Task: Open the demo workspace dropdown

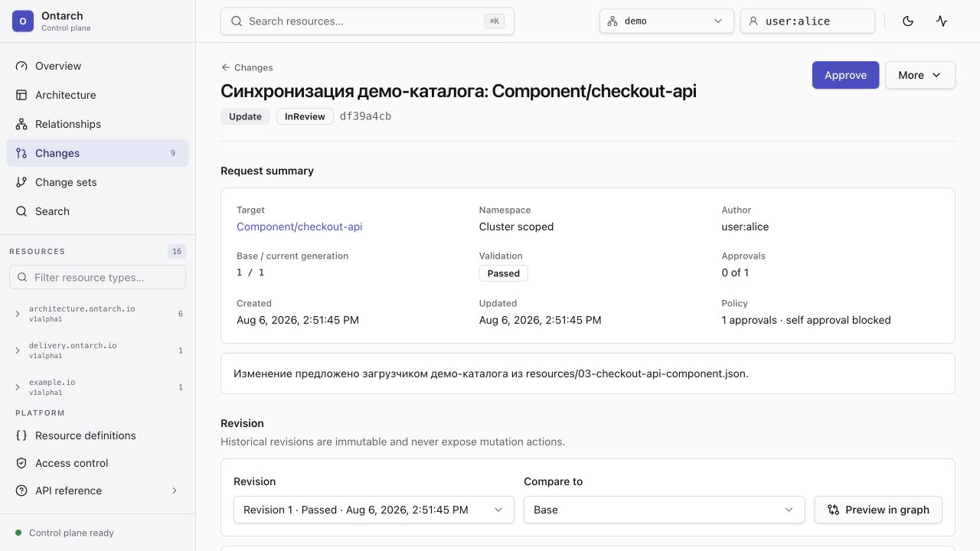Action: [x=667, y=21]
